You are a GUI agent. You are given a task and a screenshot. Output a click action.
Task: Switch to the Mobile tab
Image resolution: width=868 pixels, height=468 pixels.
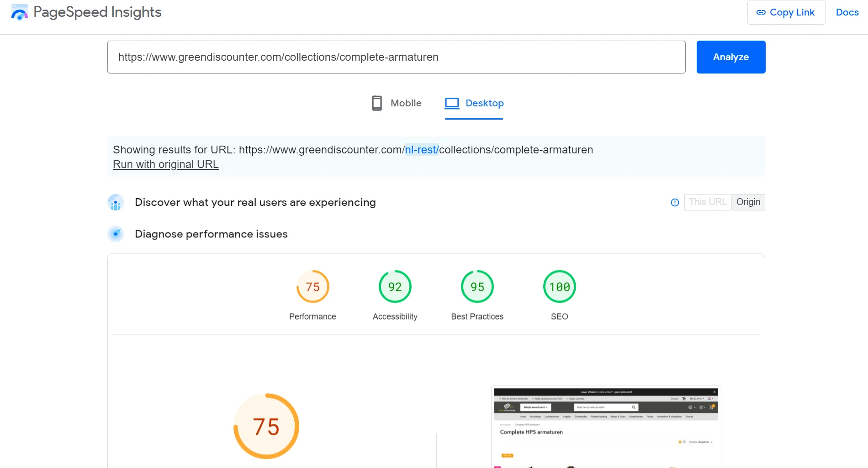click(x=397, y=103)
